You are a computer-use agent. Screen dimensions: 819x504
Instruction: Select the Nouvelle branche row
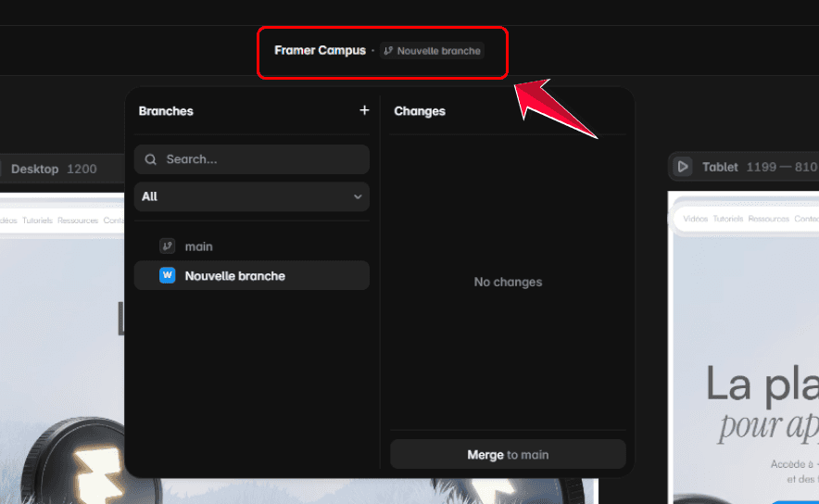point(252,275)
